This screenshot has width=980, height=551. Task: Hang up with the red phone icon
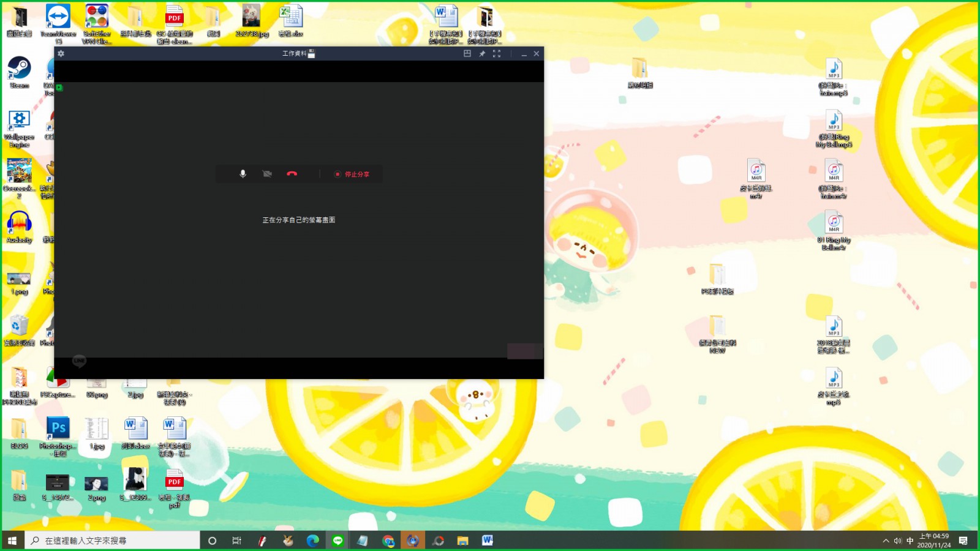[x=292, y=174]
